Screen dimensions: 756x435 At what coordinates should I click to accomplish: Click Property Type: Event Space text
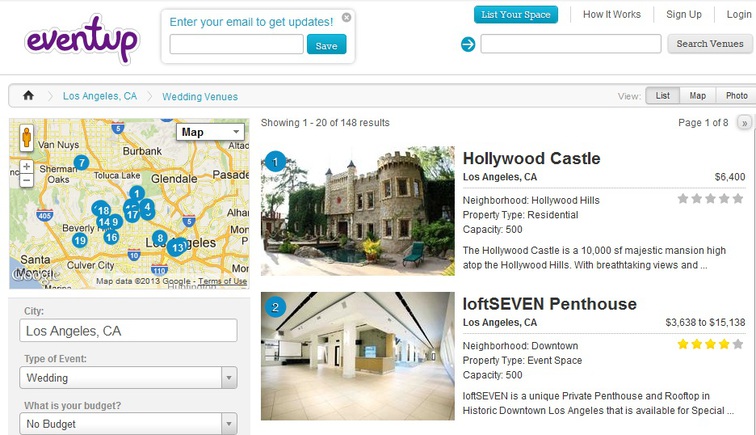pyautogui.click(x=522, y=360)
